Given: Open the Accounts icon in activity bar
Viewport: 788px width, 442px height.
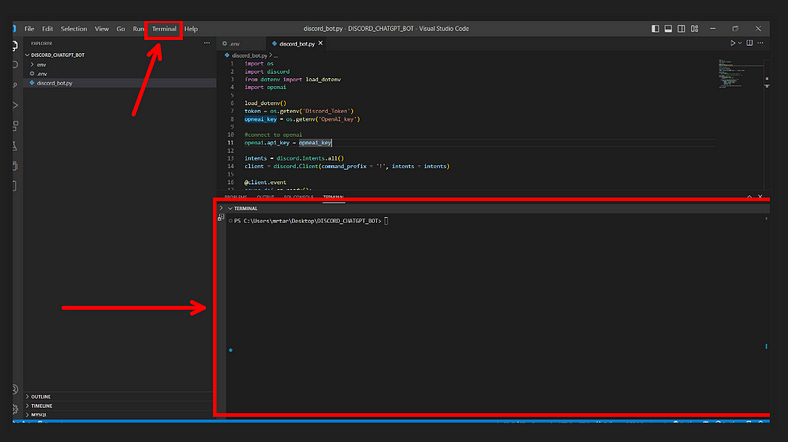Looking at the screenshot, I should tap(15, 389).
